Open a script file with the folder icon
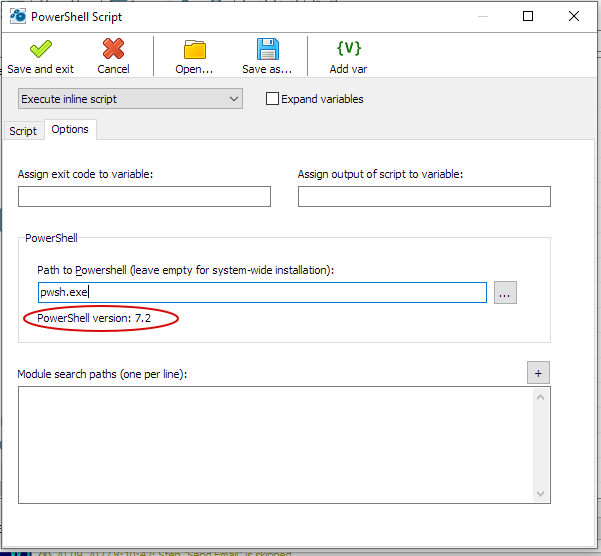 click(x=194, y=50)
